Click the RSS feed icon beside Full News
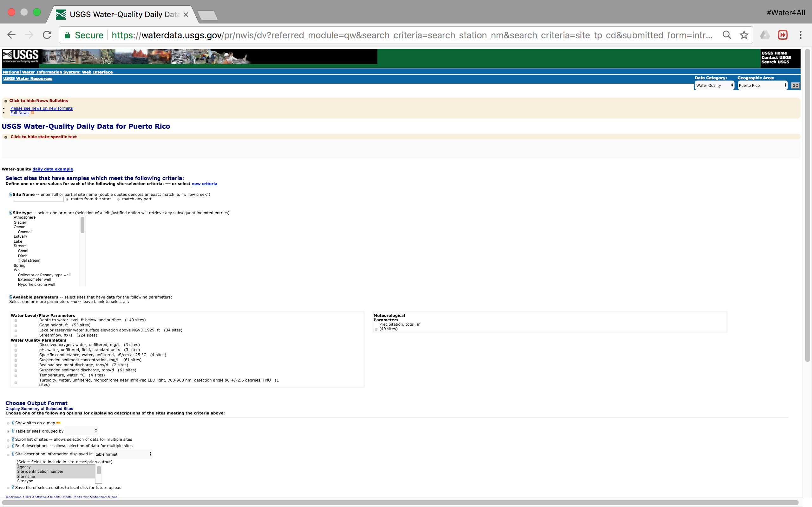The width and height of the screenshot is (812, 507). coord(33,113)
